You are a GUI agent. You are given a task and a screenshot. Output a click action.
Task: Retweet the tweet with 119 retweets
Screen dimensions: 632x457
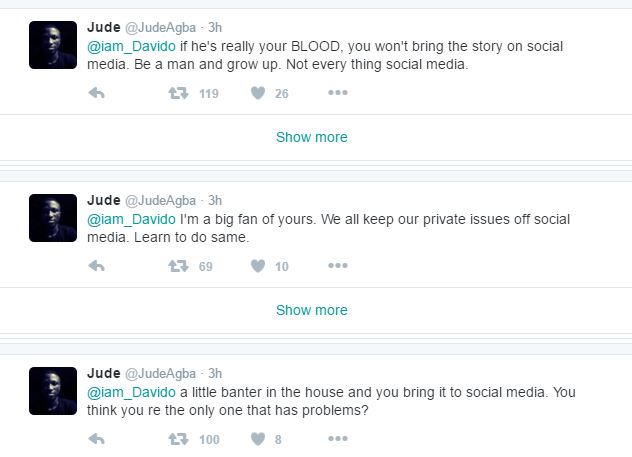178,93
